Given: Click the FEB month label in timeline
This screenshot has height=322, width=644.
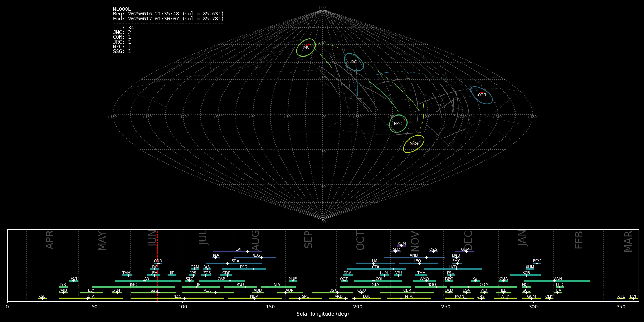Looking at the screenshot, I should click(x=579, y=240).
